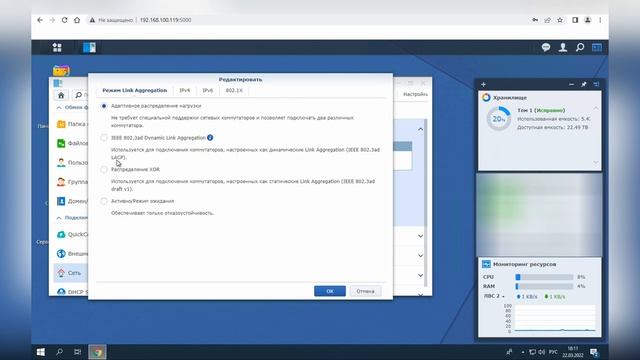Click Storage widget donut icon

[486, 98]
